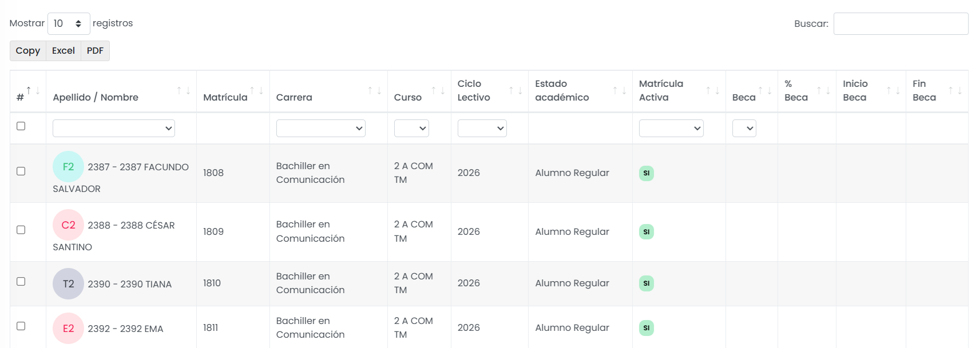The image size is (980, 348).
Task: Click 2 A COM TM in 1811 row
Action: [x=414, y=328]
